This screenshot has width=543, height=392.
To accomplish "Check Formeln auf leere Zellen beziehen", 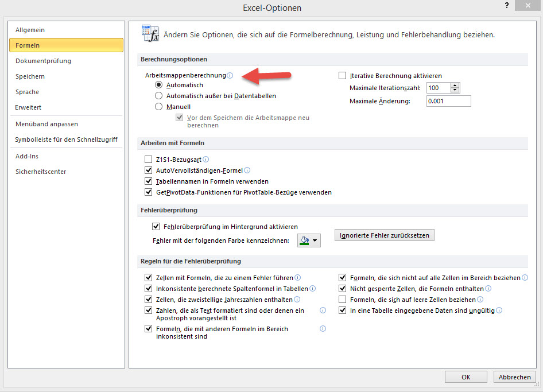I will (342, 299).
